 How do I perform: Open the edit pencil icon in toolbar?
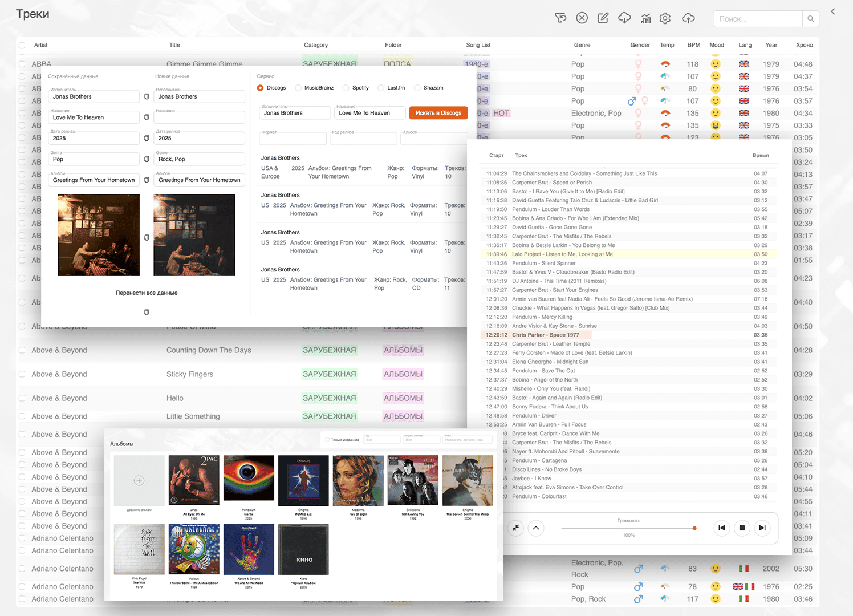(603, 18)
